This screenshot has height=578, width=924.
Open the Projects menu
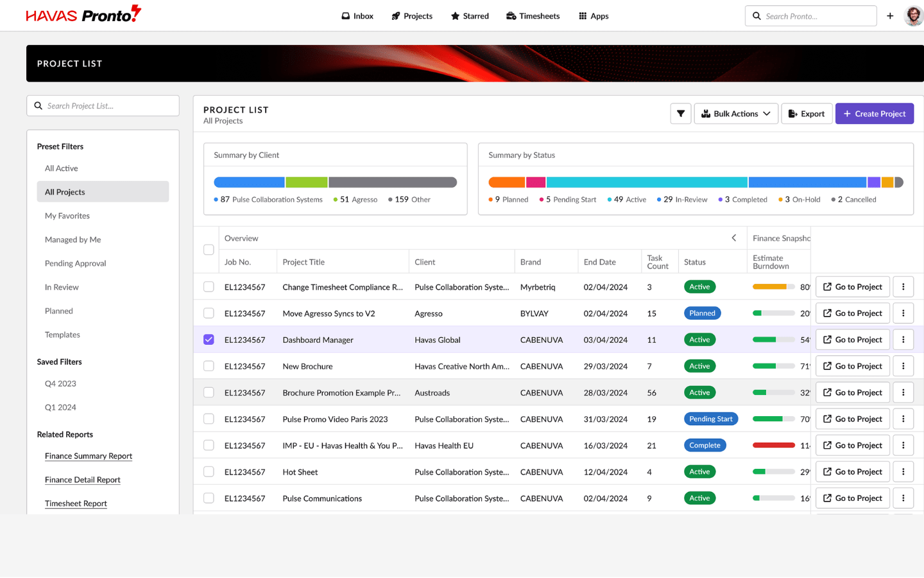412,16
